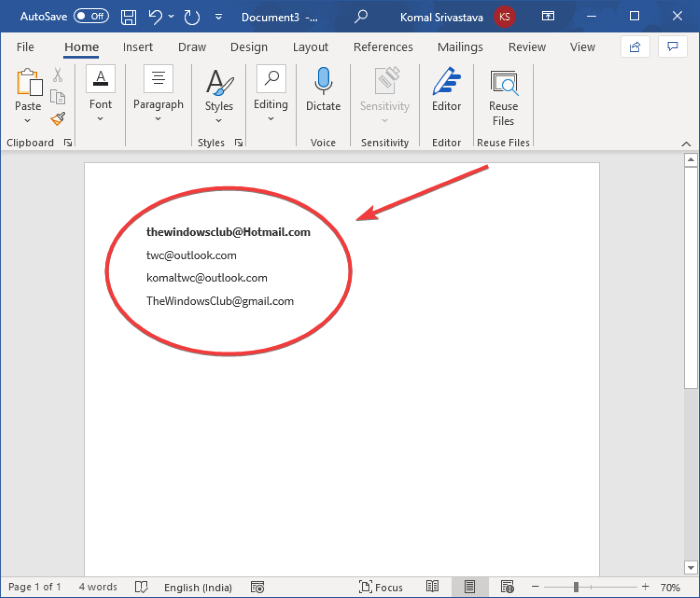Image resolution: width=700 pixels, height=598 pixels.
Task: Click Page 1 of 1 indicator
Action: 34,587
